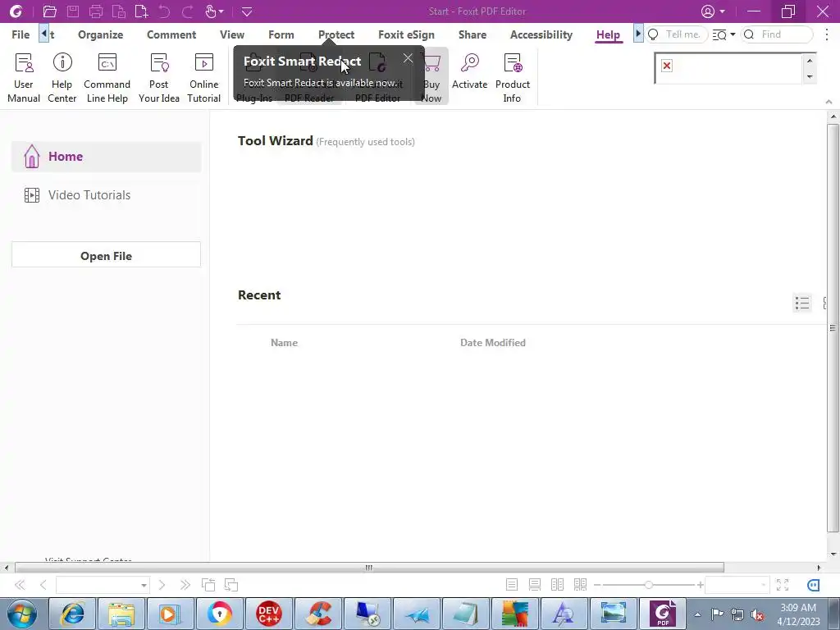Go to the previous page
Viewport: 840px width, 630px height.
point(43,585)
